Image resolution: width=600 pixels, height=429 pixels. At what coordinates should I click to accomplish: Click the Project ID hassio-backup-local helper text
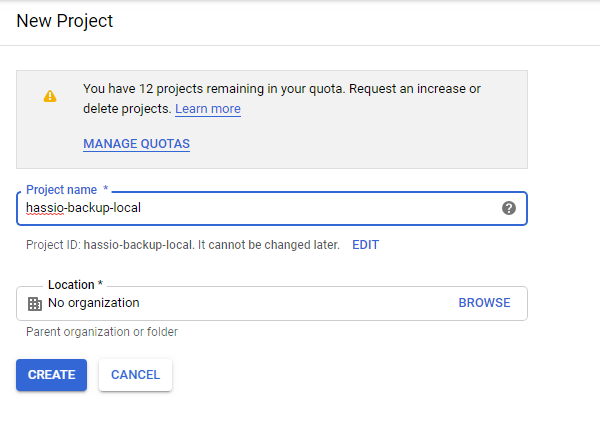183,245
